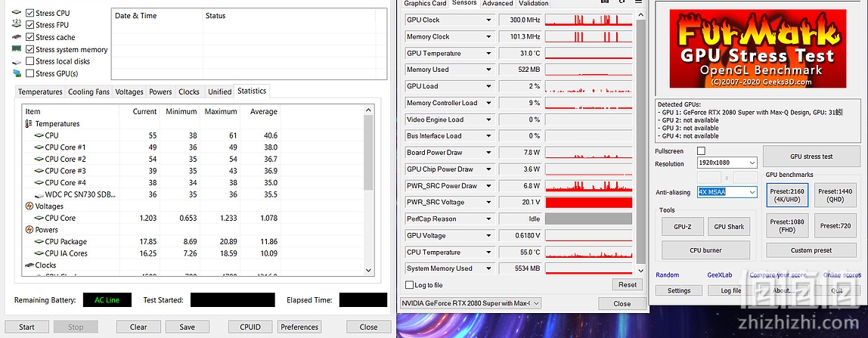The height and width of the screenshot is (338, 868).
Task: Click the chip icon of the CPU Core voltage row
Action: pos(39,218)
